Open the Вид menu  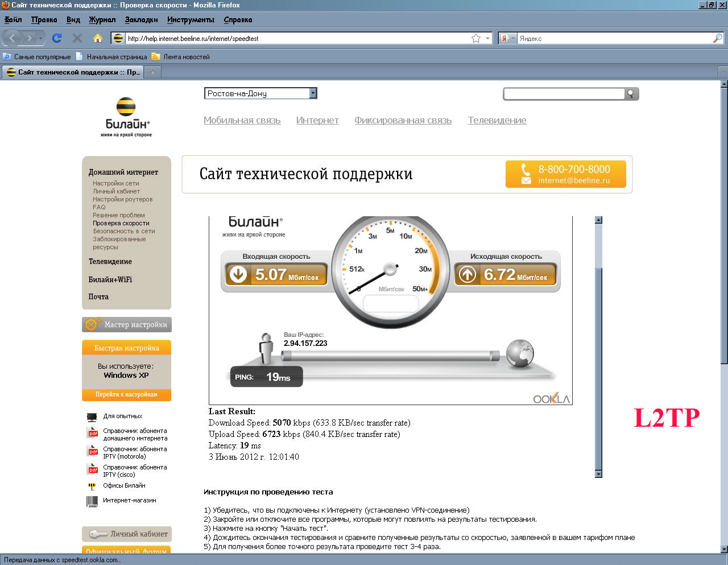click(x=73, y=19)
